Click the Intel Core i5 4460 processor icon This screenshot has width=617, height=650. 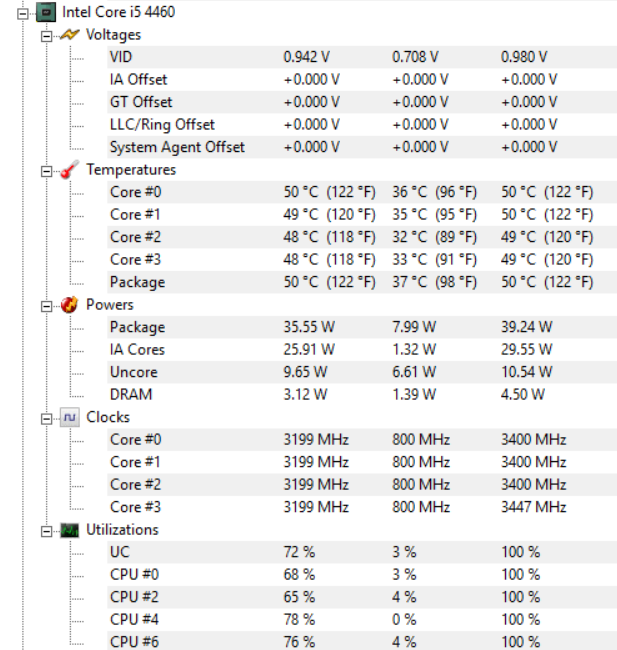pyautogui.click(x=46, y=12)
